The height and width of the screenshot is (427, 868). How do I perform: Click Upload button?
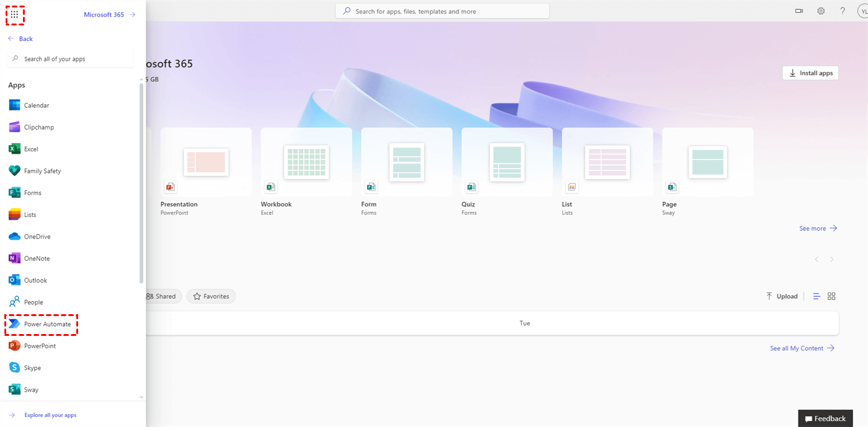tap(782, 296)
